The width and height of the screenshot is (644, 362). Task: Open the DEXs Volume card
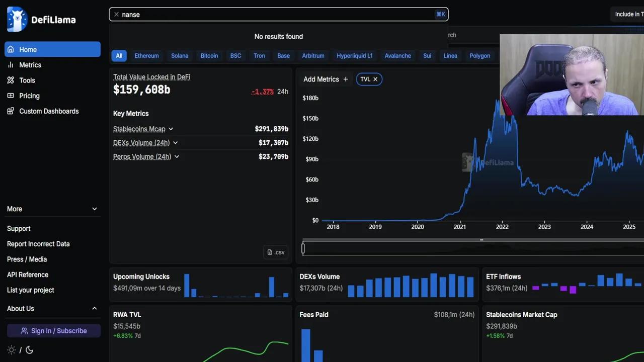[387, 284]
